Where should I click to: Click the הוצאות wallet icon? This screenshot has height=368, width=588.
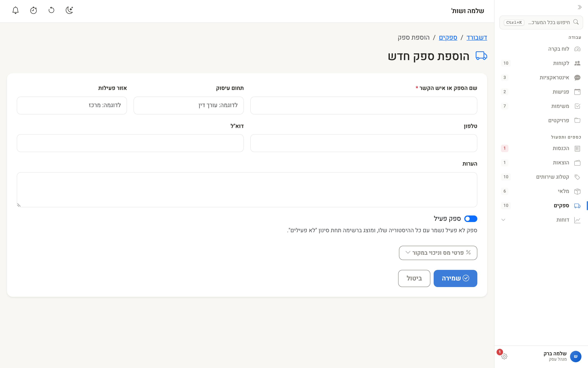coord(577,163)
